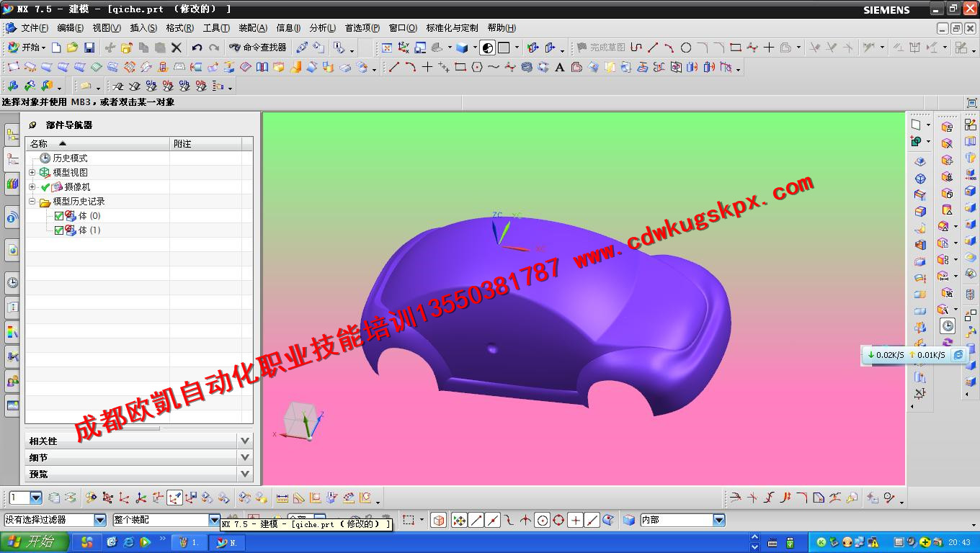The height and width of the screenshot is (553, 980).
Task: Click the clock icon in right toolbar
Action: click(x=948, y=326)
